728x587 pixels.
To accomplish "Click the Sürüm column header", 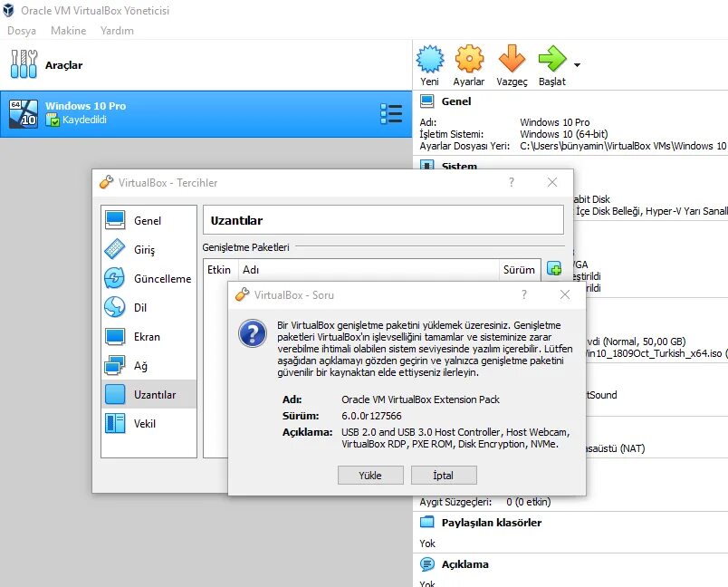I will tap(519, 270).
